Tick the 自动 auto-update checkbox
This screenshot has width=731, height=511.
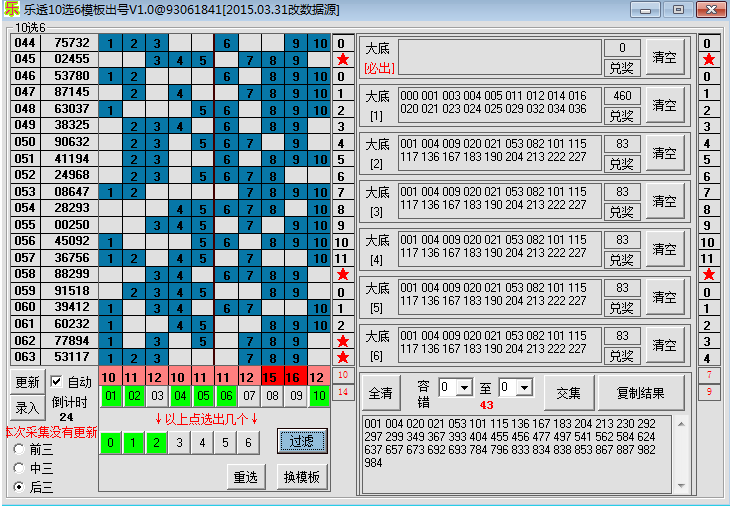57,382
